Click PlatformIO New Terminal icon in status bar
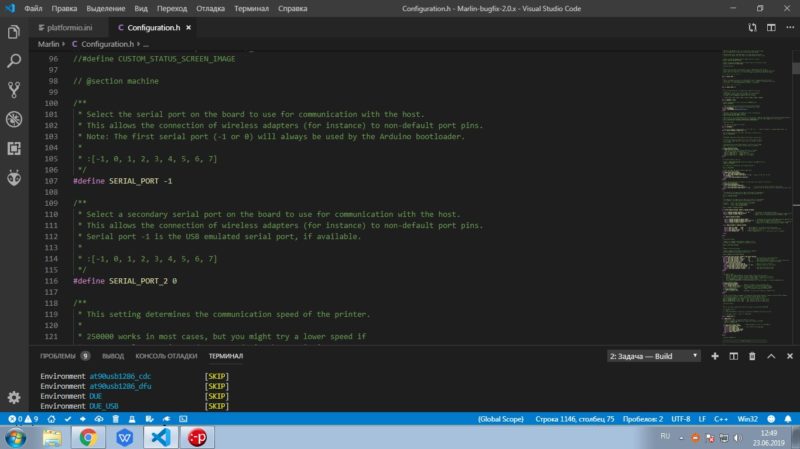 pos(183,419)
